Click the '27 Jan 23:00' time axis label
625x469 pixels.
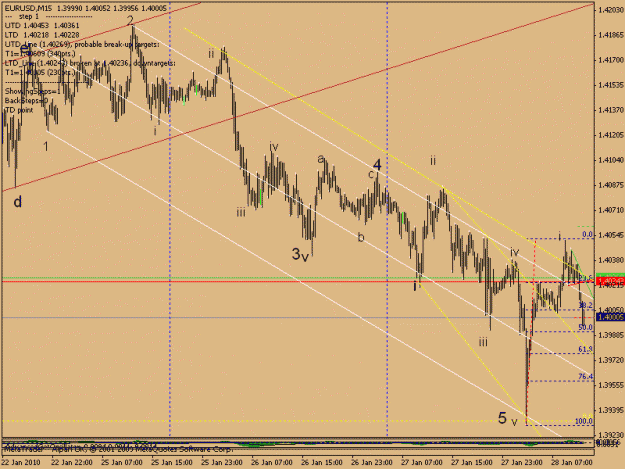(522, 463)
